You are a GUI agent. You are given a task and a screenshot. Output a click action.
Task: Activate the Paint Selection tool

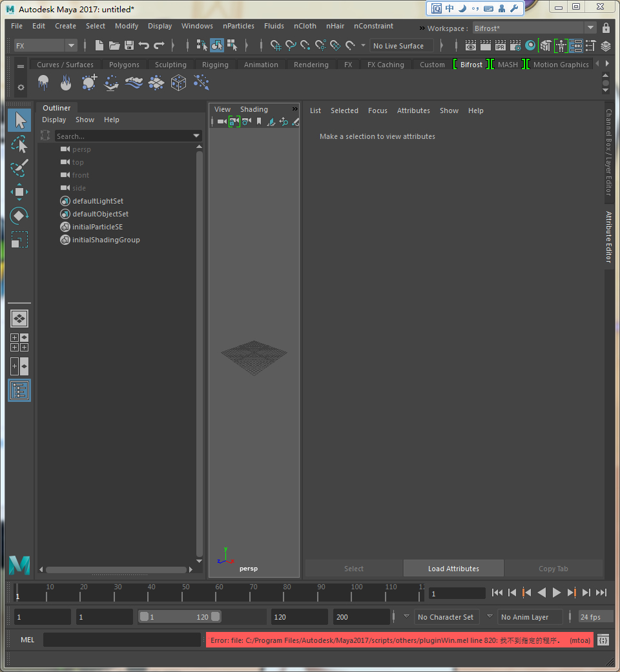click(x=19, y=168)
